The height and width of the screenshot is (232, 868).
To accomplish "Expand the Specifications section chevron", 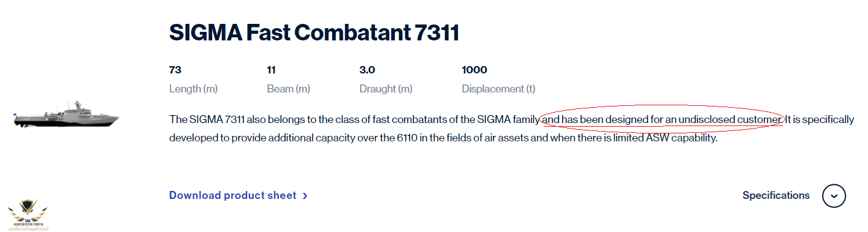I will coord(834,196).
